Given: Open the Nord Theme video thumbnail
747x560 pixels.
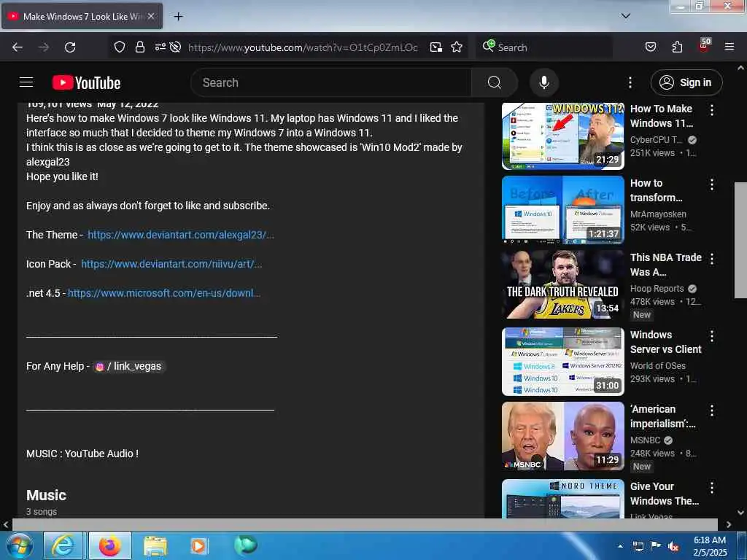Looking at the screenshot, I should 562,499.
